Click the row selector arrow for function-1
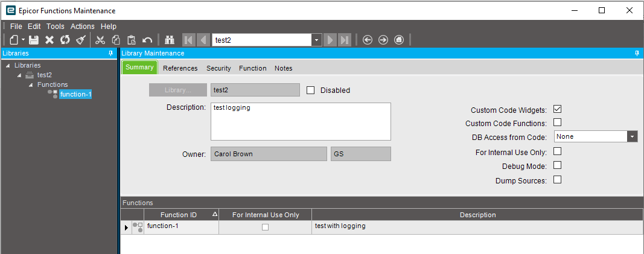Screen dimensions: 644x254 click(x=127, y=227)
